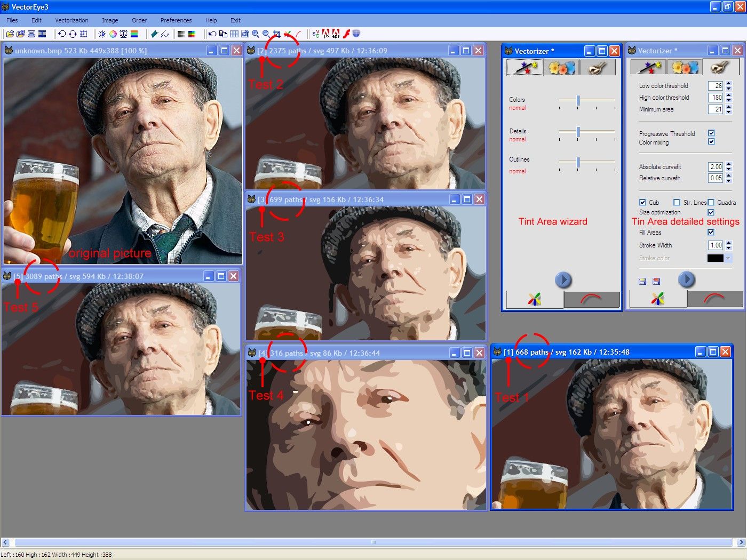This screenshot has width=747, height=560.
Task: Open the brush tab in the left Vectorizer panel
Action: 598,67
